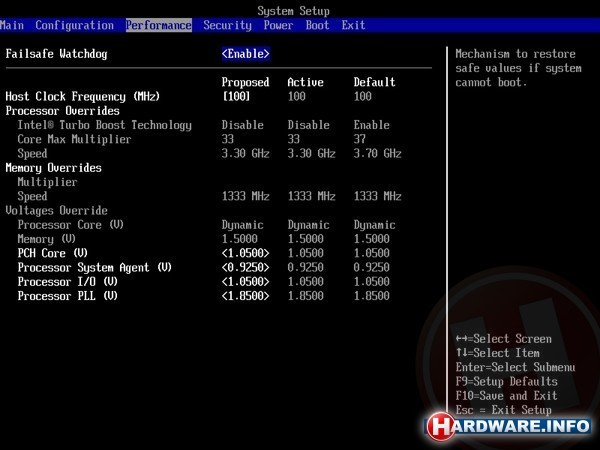Screen dimensions: 600x450
Task: Select Processor System Agent (V) label
Action: coord(95,267)
